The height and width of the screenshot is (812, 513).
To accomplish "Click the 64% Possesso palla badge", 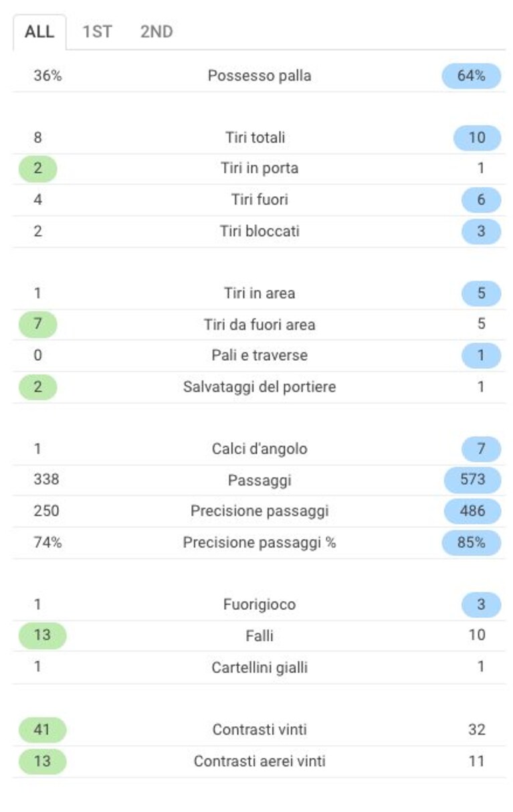I will point(471,76).
